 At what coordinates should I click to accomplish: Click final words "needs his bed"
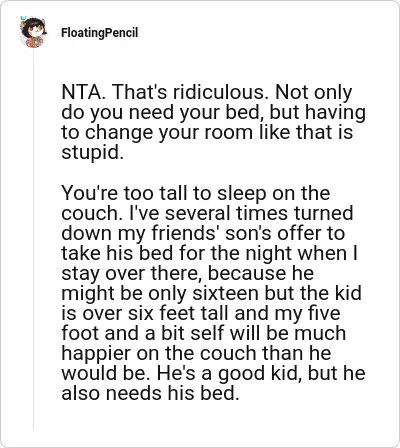click(x=173, y=393)
